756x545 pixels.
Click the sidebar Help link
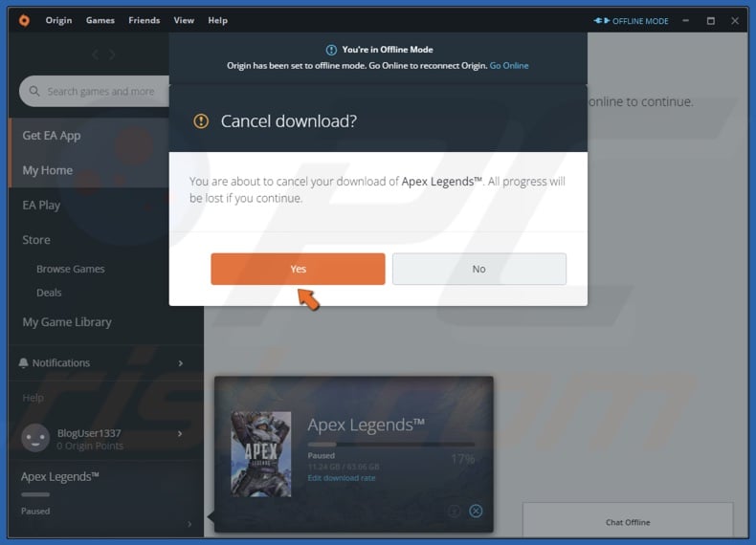coord(33,398)
